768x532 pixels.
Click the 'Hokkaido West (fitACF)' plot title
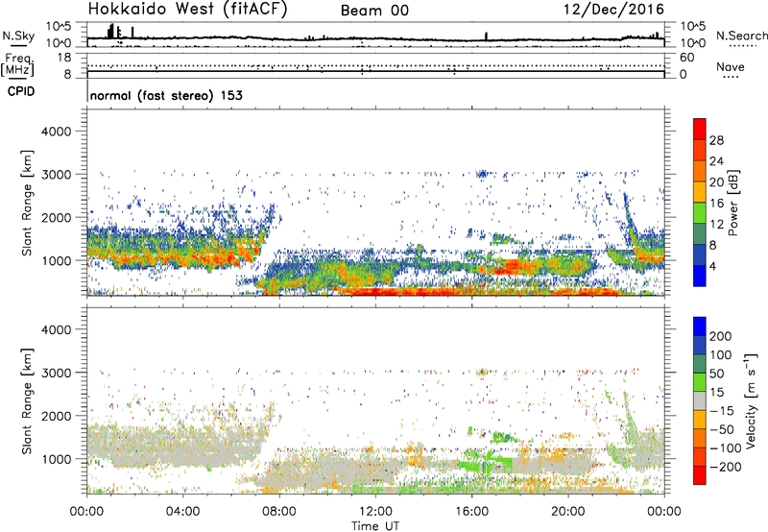coord(187,10)
